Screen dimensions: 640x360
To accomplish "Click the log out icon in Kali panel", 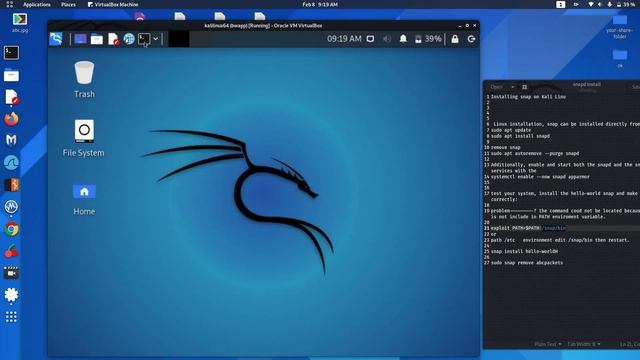I will [471, 39].
